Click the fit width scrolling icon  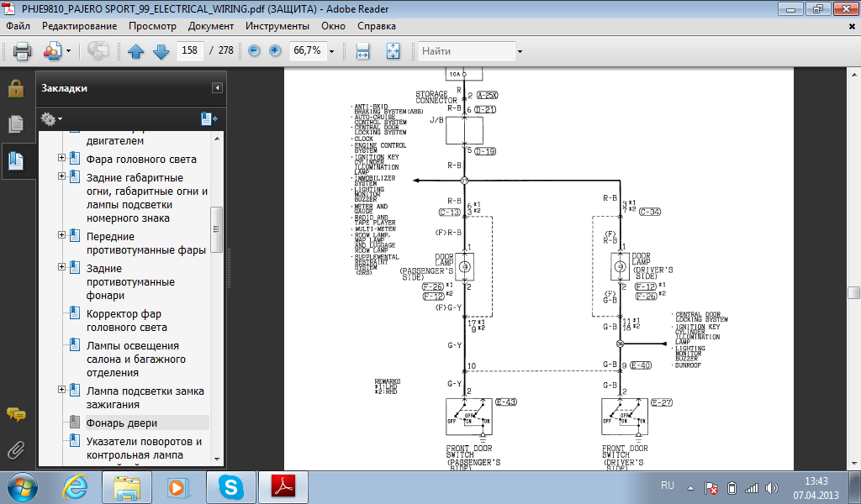(363, 51)
